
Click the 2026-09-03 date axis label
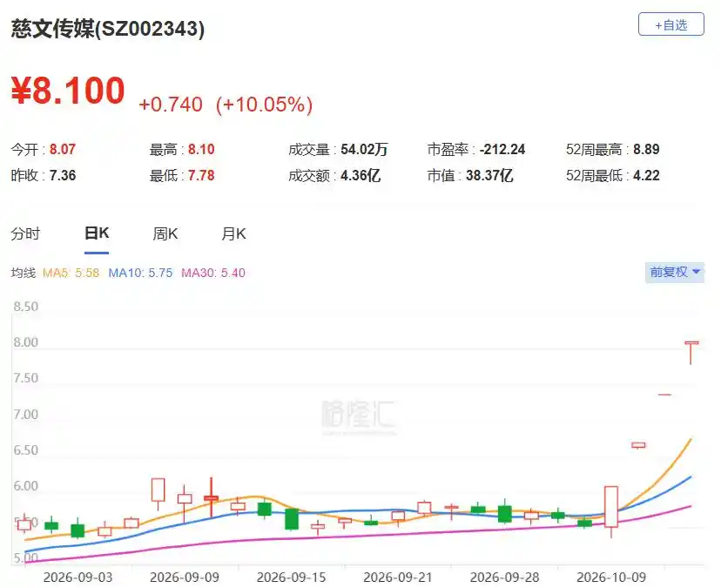(x=77, y=578)
